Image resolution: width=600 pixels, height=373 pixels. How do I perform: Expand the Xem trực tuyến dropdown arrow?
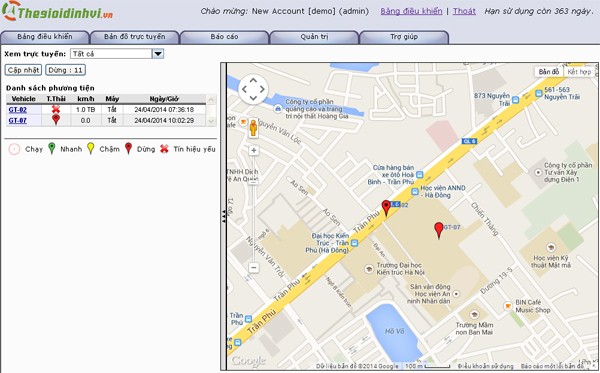click(158, 54)
